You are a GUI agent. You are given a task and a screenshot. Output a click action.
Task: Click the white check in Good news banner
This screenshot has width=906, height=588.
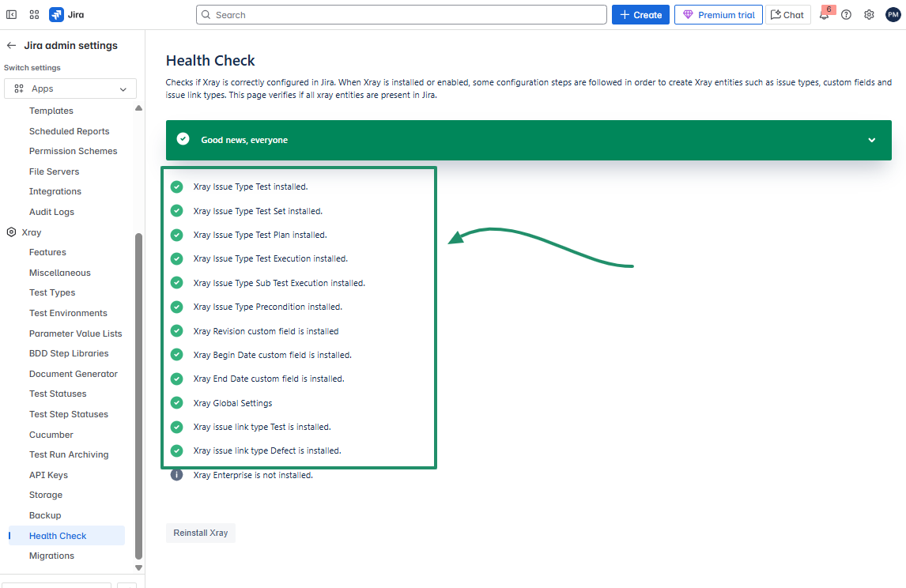[x=183, y=139]
